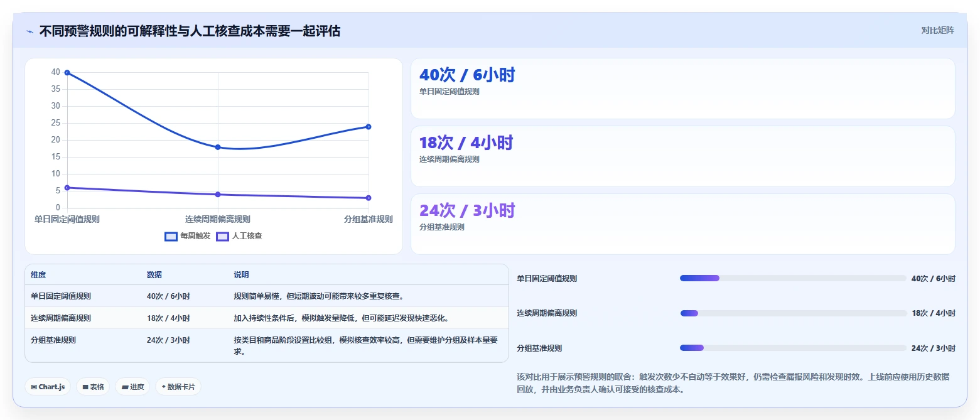Image resolution: width=980 pixels, height=420 pixels.
Task: Click the 分组基准规则 progress row label
Action: pyautogui.click(x=539, y=348)
